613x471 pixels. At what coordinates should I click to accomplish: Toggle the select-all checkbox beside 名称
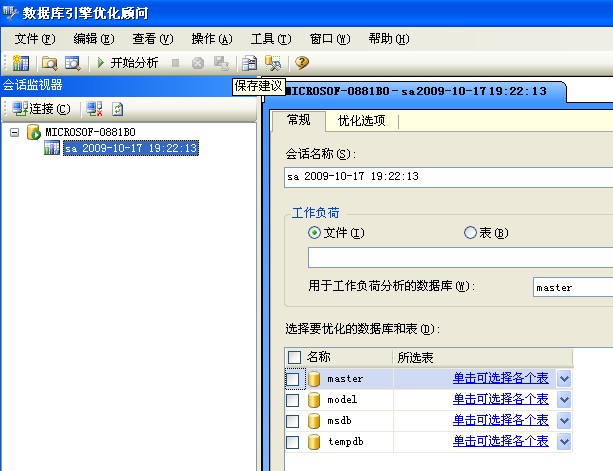294,357
